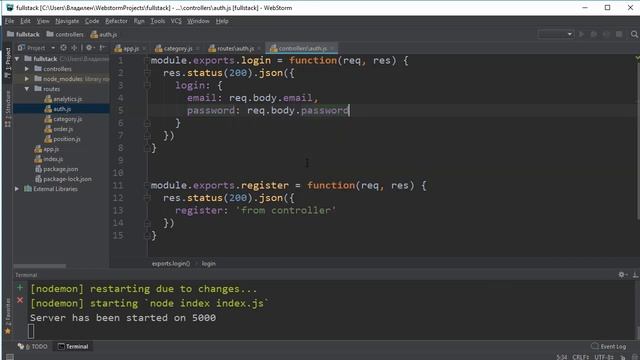
Task: Click auth.js in navigation breadcrumb bar
Action: [104, 34]
